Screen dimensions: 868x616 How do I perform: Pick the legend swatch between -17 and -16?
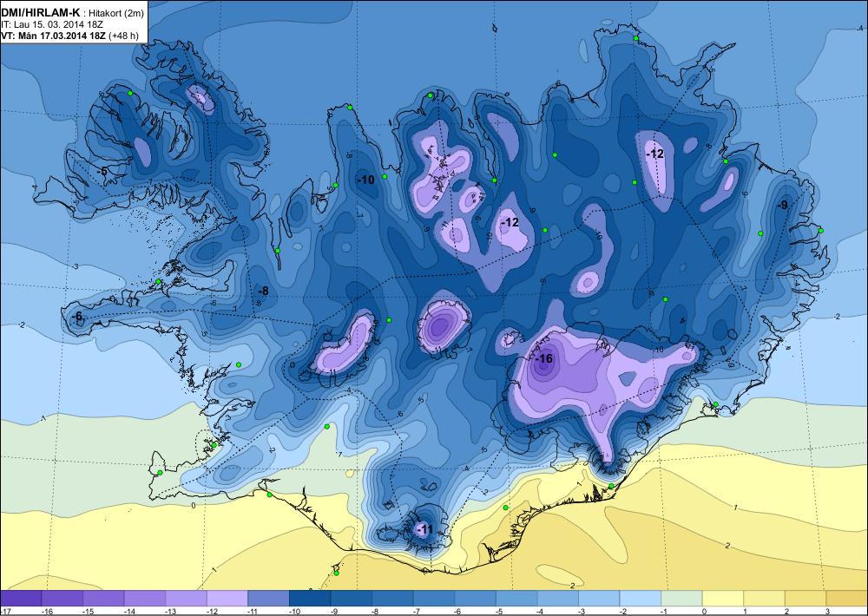(x=21, y=599)
